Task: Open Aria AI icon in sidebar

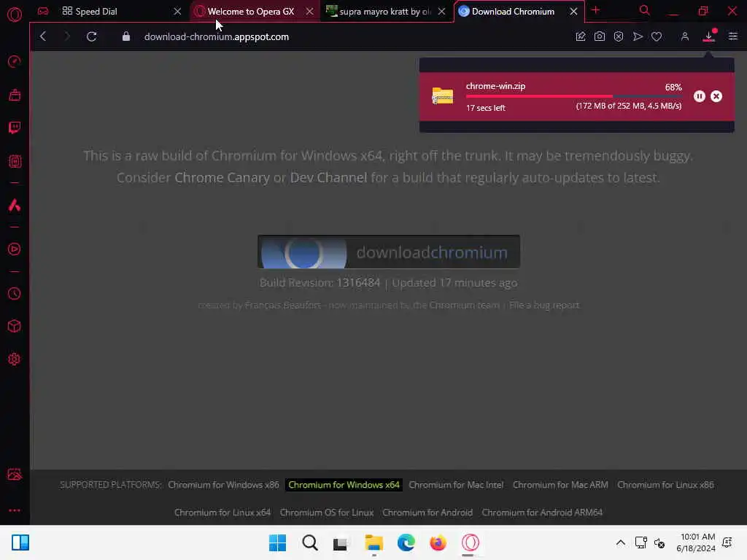Action: pos(15,205)
